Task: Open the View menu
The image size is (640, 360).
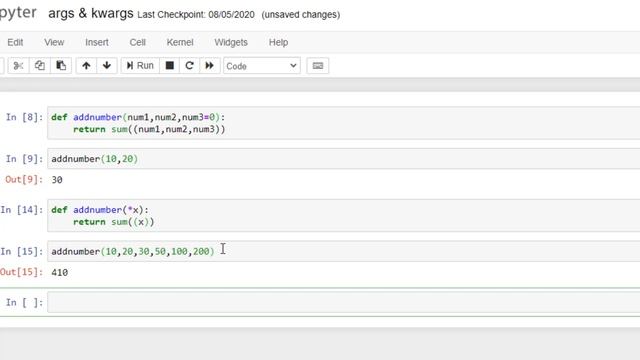Action: (54, 42)
